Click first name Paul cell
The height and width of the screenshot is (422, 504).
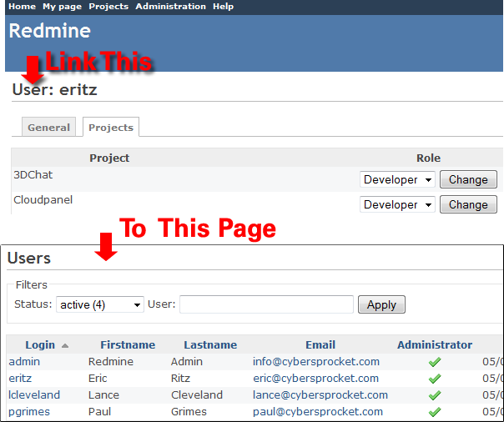(x=99, y=412)
